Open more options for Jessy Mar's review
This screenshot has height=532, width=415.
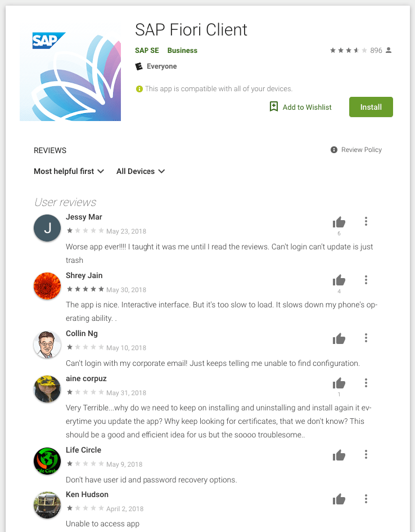coord(366,221)
